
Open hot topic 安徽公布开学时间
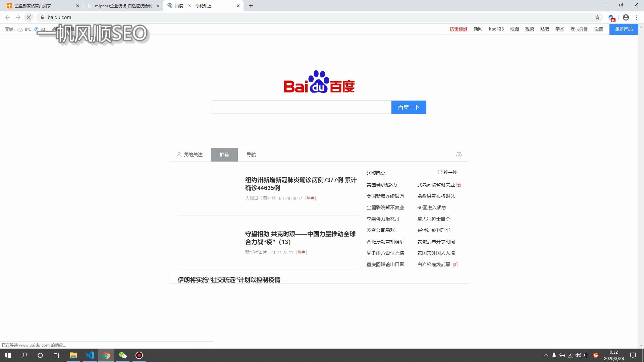pos(436,242)
